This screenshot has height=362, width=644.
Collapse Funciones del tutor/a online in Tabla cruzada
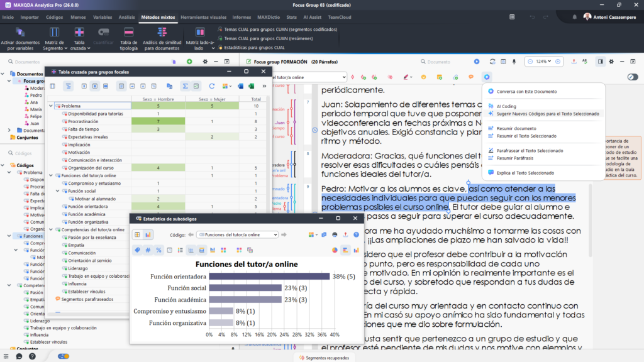[52, 176]
